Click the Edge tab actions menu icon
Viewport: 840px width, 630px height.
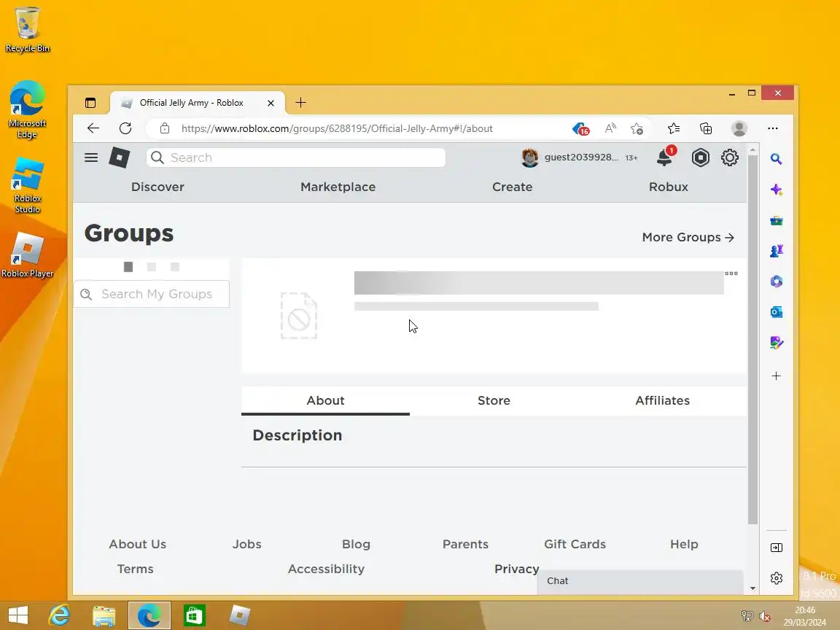click(x=90, y=103)
